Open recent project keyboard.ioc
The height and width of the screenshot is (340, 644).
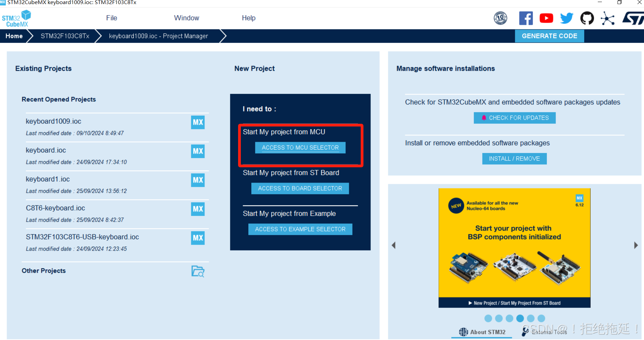(46, 150)
